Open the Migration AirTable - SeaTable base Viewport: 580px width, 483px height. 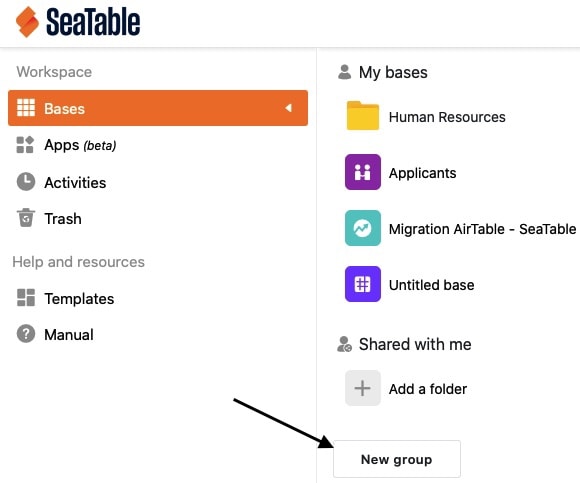tap(482, 229)
